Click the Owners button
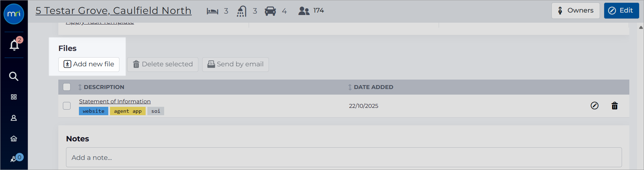This screenshot has width=644, height=170. (x=576, y=10)
